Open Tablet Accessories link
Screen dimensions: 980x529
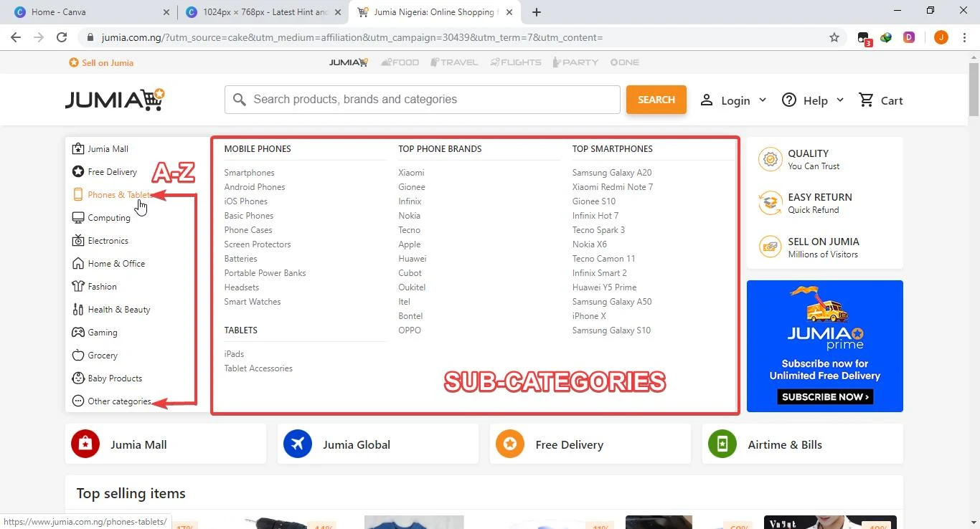click(x=258, y=368)
